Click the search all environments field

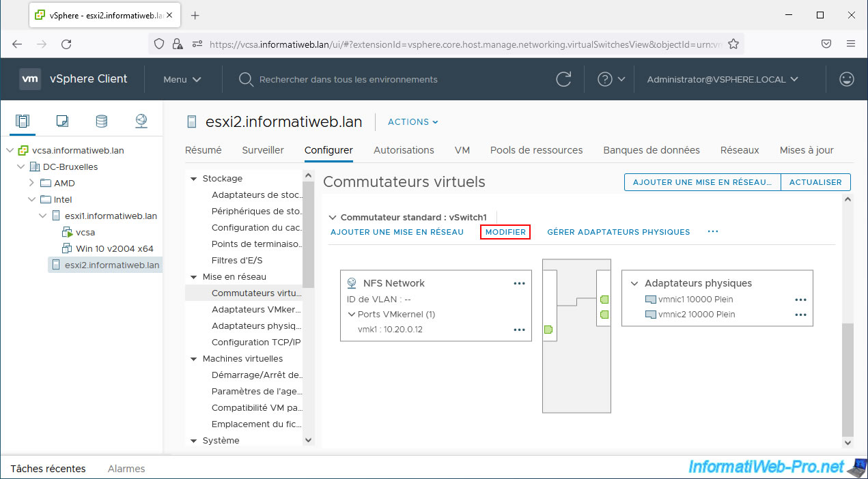348,79
